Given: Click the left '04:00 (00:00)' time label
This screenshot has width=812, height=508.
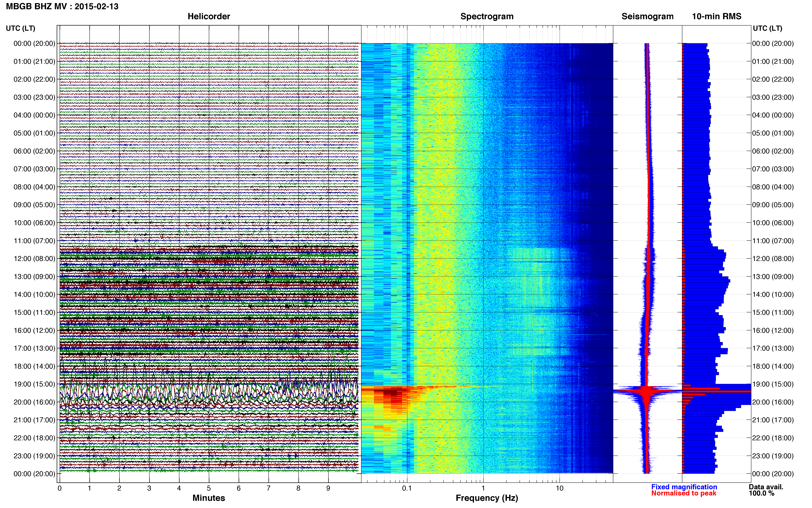Looking at the screenshot, I should coord(34,115).
